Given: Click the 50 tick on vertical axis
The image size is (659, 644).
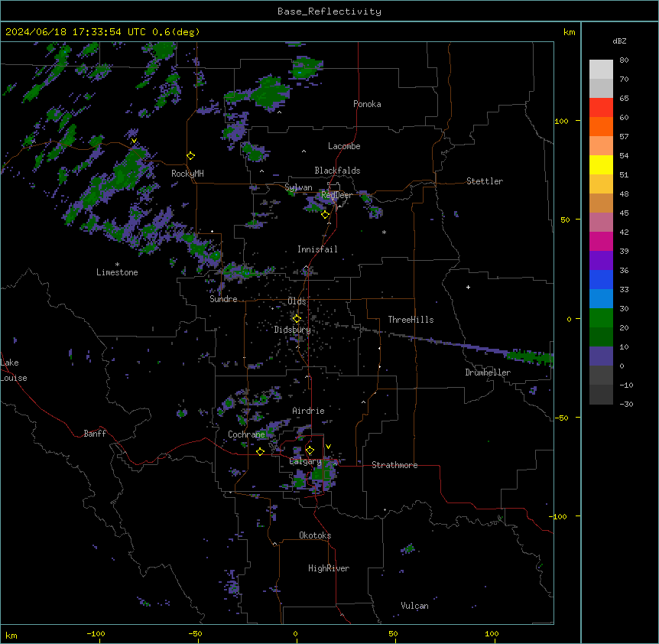Looking at the screenshot, I should pyautogui.click(x=565, y=220).
